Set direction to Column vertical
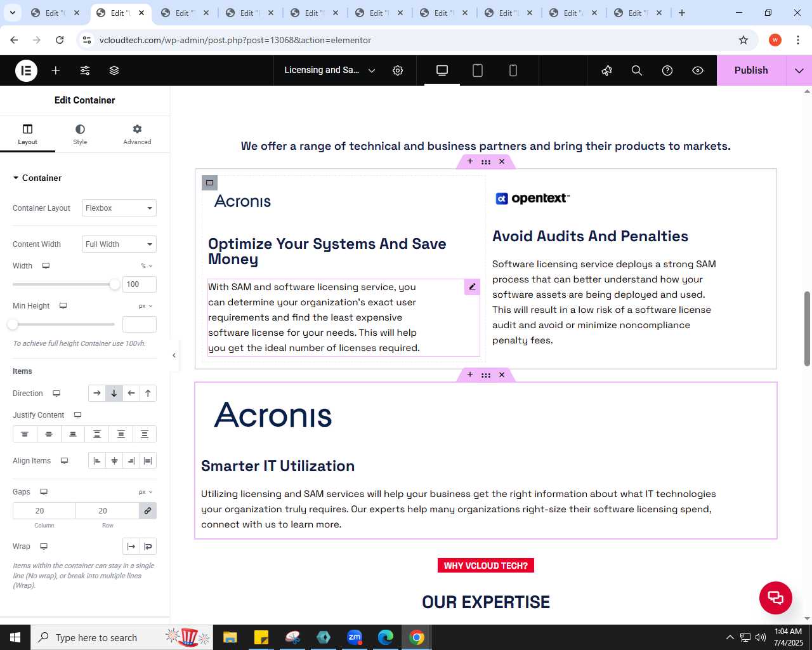The width and height of the screenshot is (812, 650). [x=114, y=394]
